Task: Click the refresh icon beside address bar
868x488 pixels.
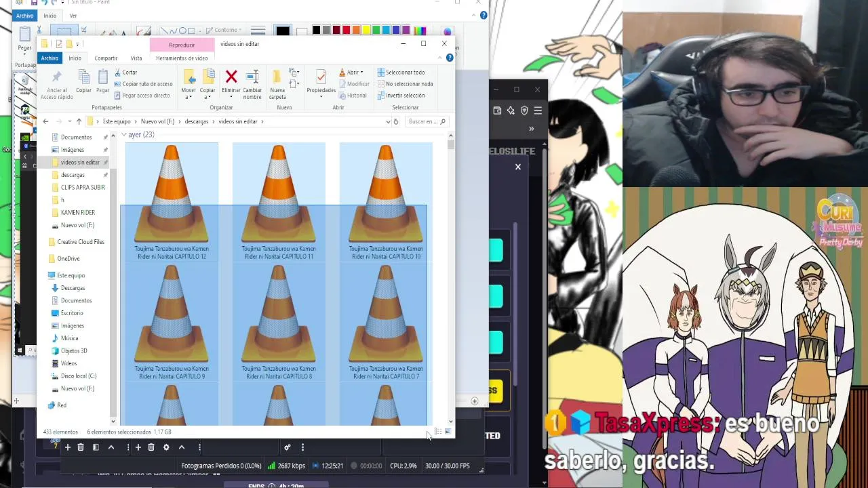Action: pyautogui.click(x=396, y=121)
